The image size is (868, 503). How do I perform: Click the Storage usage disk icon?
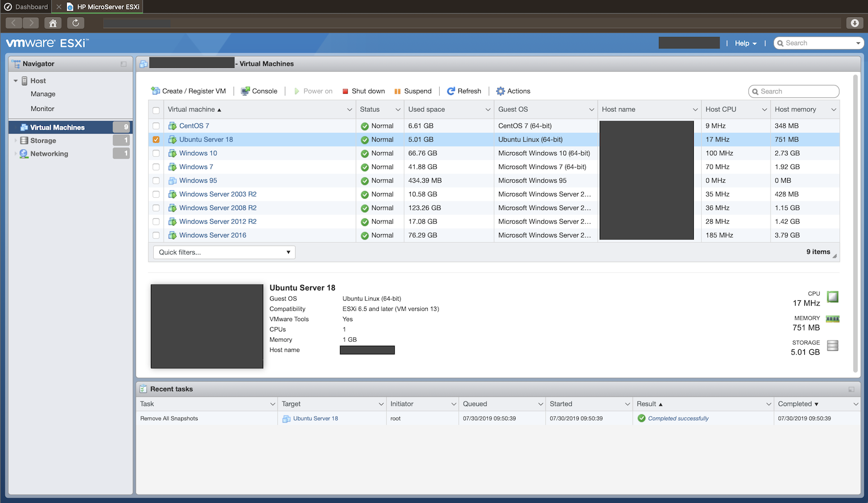[x=833, y=345]
